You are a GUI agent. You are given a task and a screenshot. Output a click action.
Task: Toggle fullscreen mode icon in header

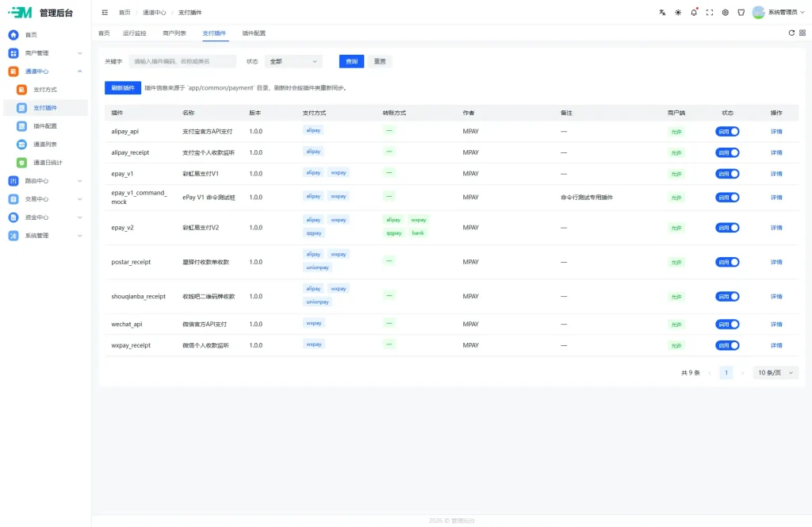coord(710,13)
